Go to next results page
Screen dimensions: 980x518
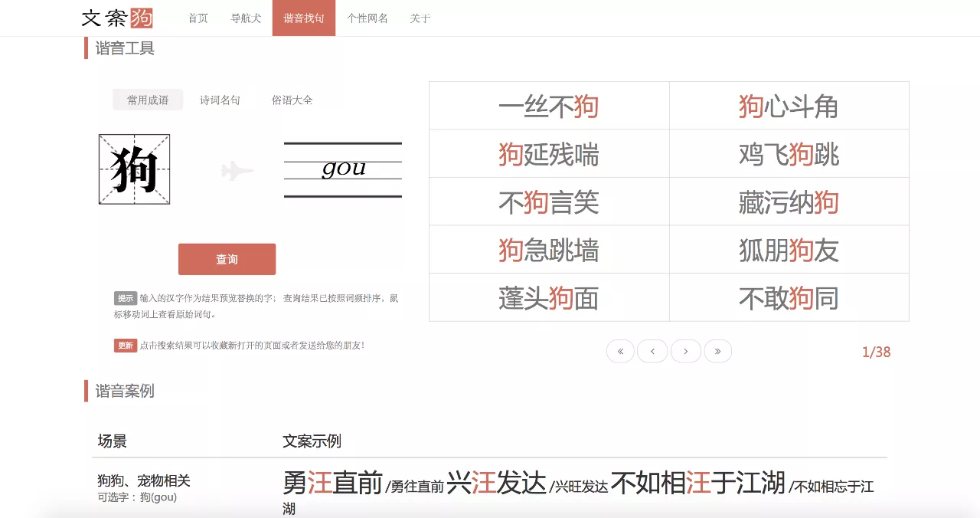tap(685, 351)
